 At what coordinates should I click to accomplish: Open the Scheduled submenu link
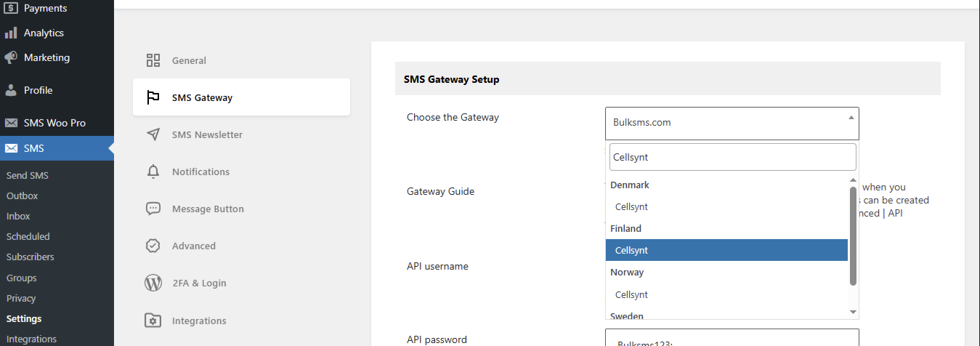pyautogui.click(x=28, y=236)
